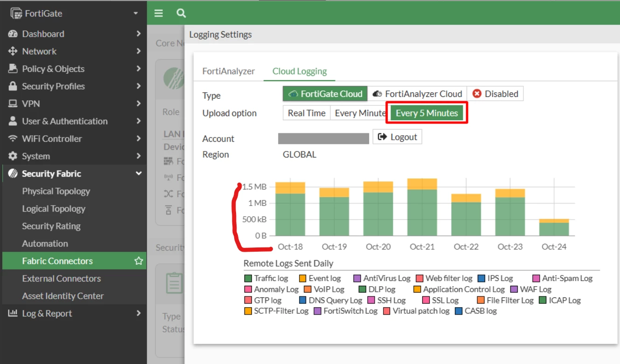Click the Web filter log legend swatch
The image size is (620, 364).
(x=419, y=278)
